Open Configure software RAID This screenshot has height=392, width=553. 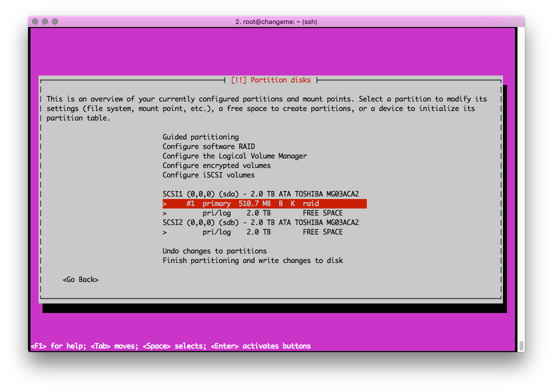click(x=208, y=146)
